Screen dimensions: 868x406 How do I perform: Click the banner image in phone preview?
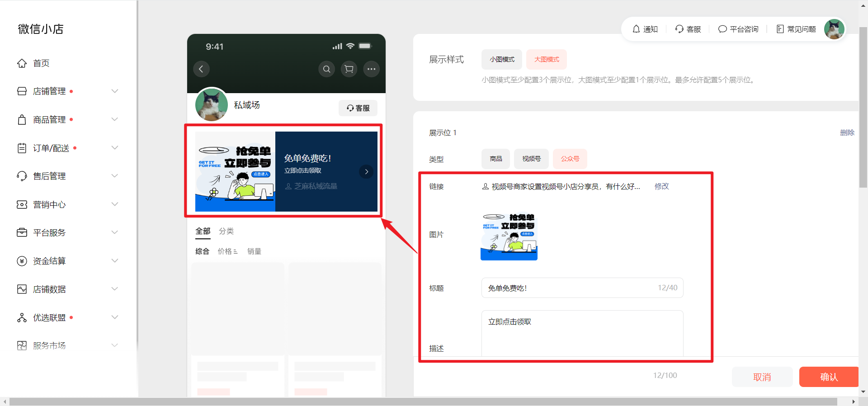[235, 172]
